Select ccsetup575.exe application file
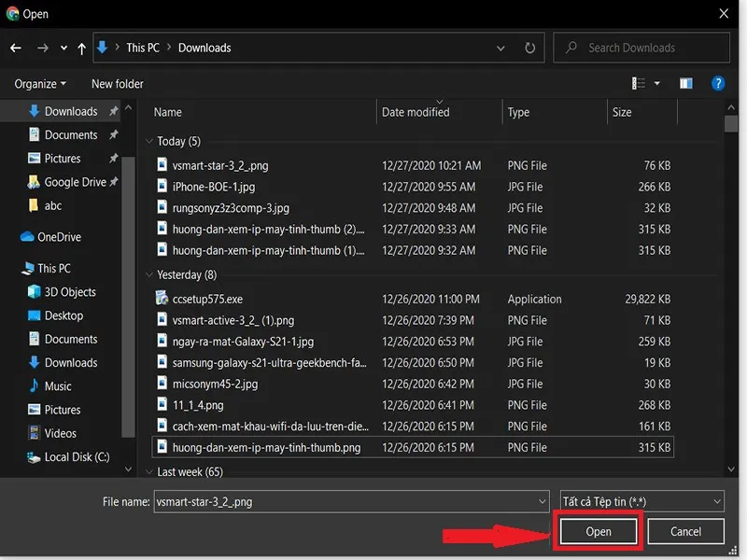The image size is (747, 560). 207,300
